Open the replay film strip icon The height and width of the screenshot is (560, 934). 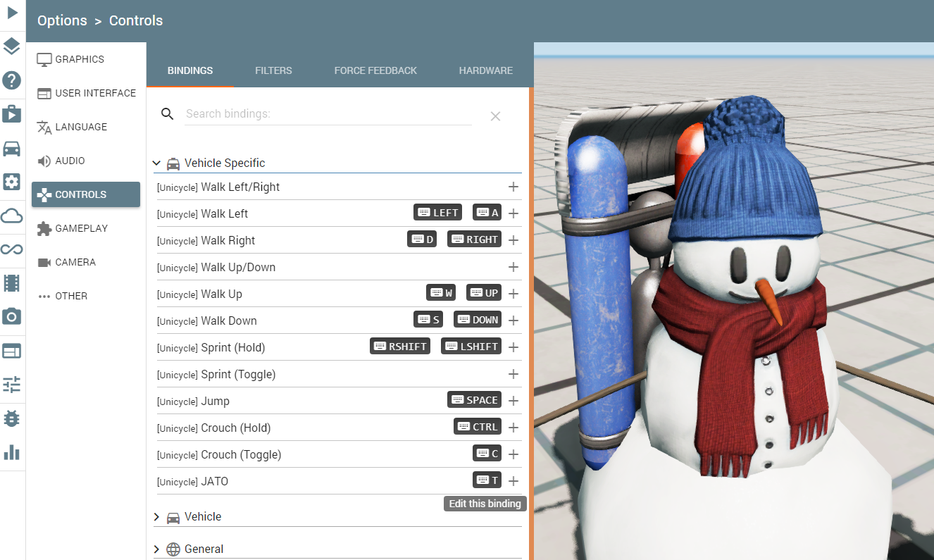coord(12,283)
